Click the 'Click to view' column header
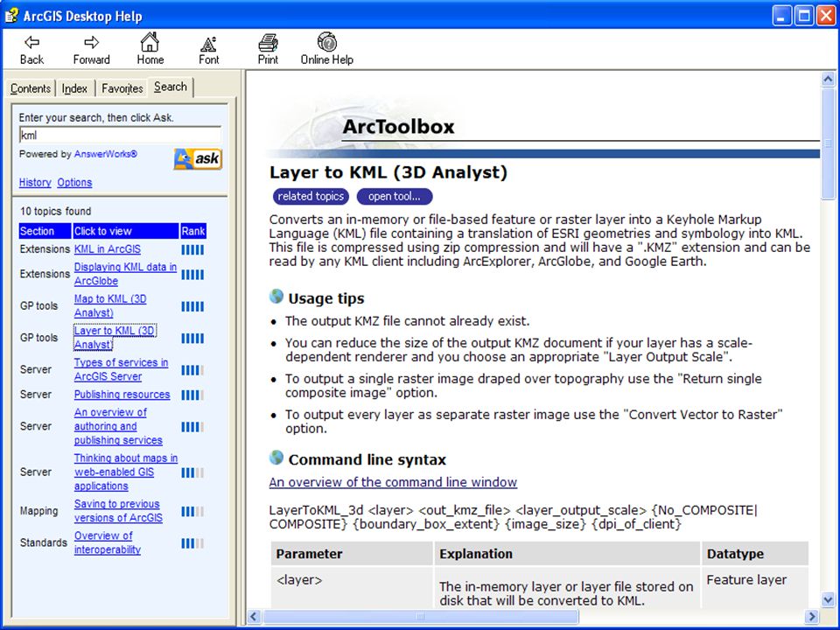 pyautogui.click(x=126, y=231)
